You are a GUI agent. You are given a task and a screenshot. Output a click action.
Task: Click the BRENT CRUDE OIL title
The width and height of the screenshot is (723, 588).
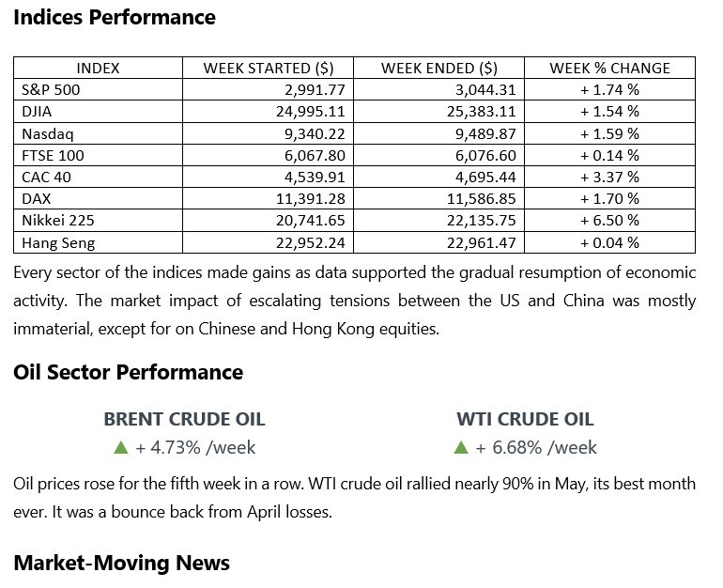coord(184,419)
